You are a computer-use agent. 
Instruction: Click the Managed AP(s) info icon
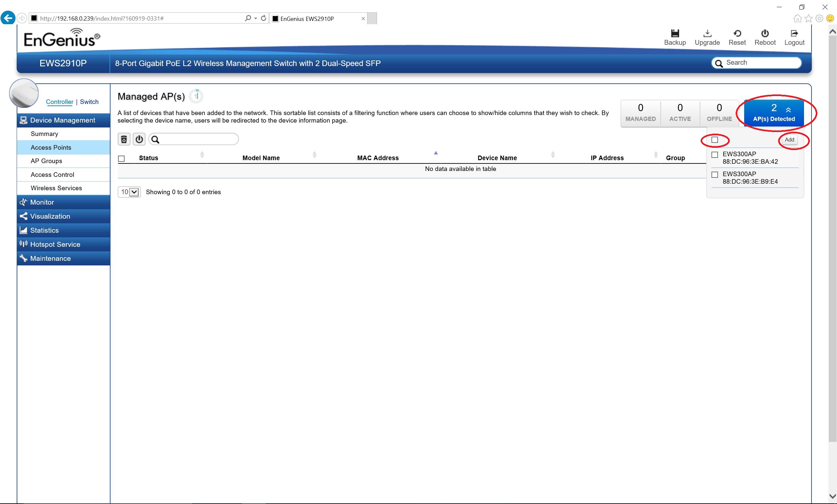click(x=196, y=96)
